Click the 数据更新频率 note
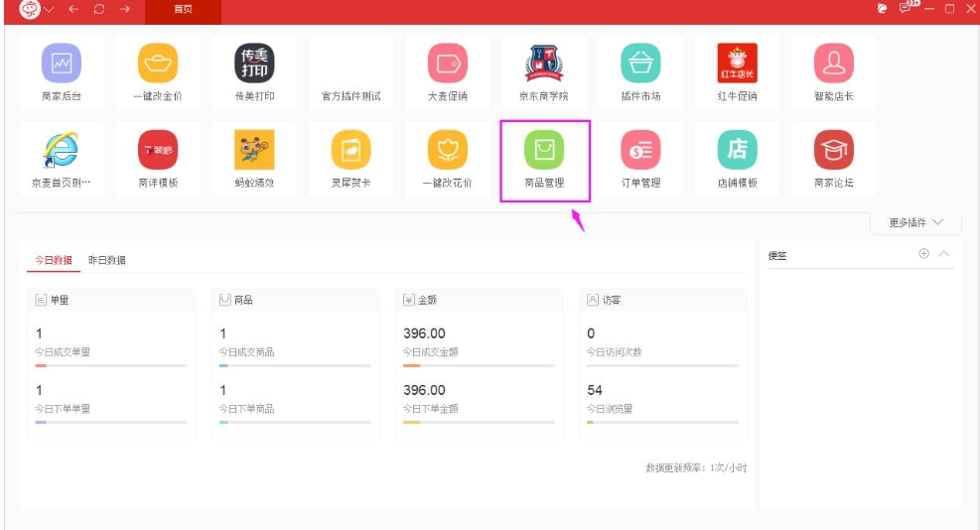Image resolution: width=980 pixels, height=530 pixels. (x=696, y=467)
